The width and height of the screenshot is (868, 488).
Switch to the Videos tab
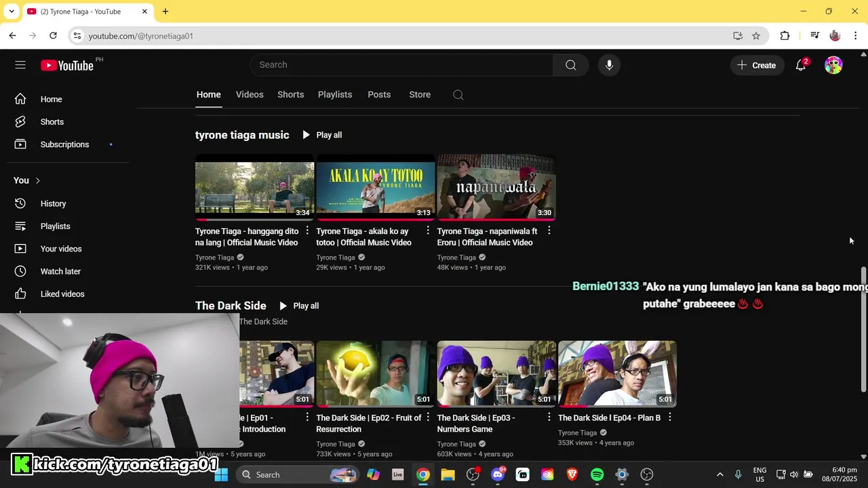[x=250, y=95]
